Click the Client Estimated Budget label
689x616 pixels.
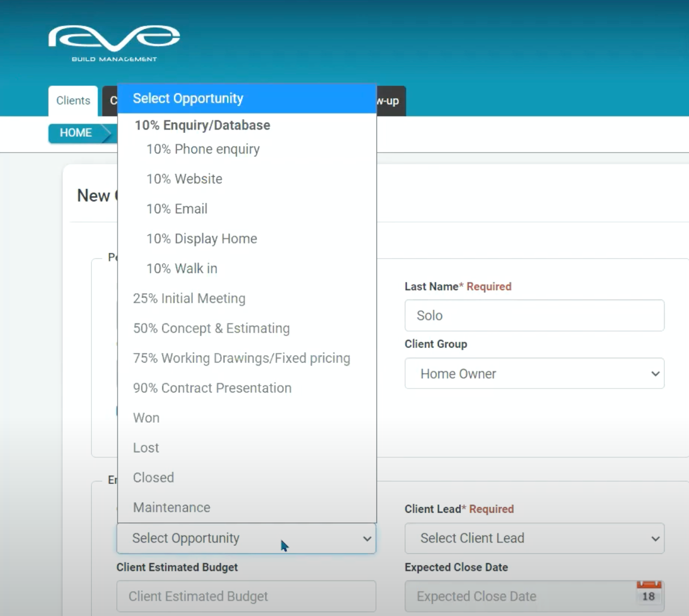177,568
